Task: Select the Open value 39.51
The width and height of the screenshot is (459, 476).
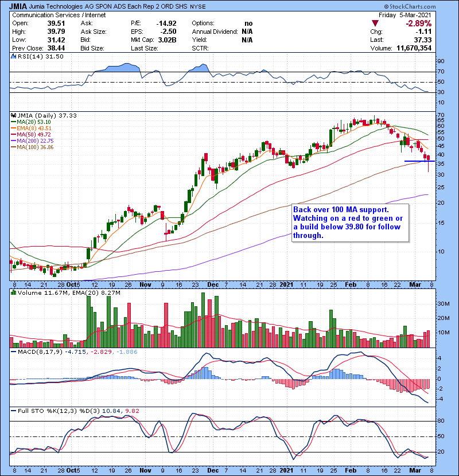Action: [x=56, y=24]
